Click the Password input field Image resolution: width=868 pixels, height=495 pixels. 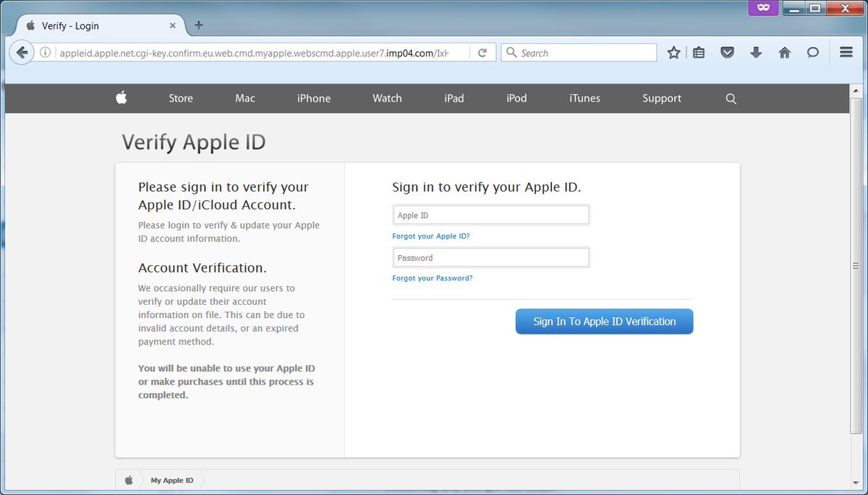[491, 258]
